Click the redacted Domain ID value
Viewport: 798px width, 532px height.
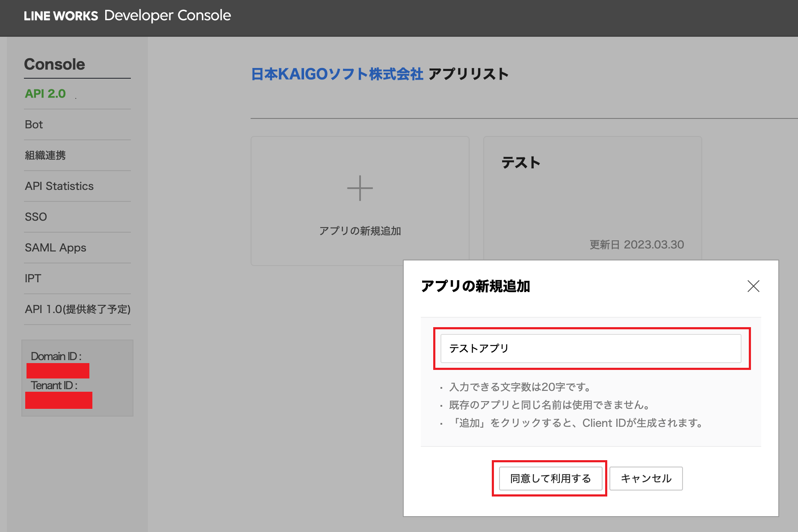57,370
